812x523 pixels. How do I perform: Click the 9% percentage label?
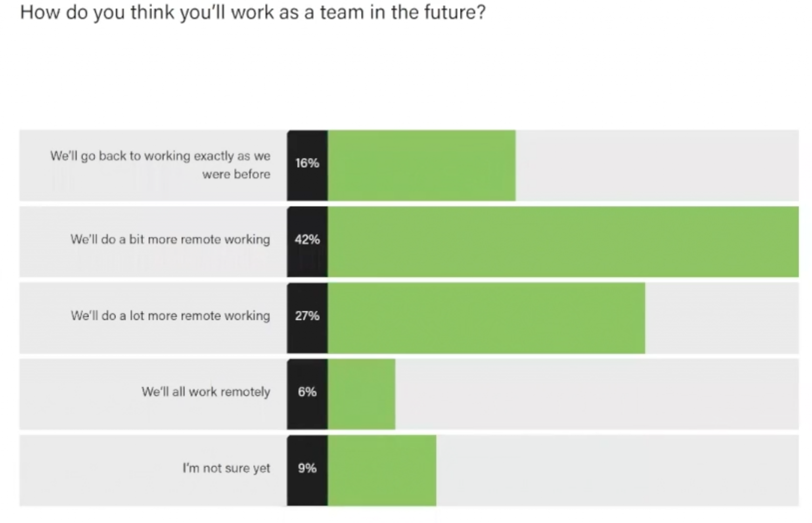tap(307, 468)
